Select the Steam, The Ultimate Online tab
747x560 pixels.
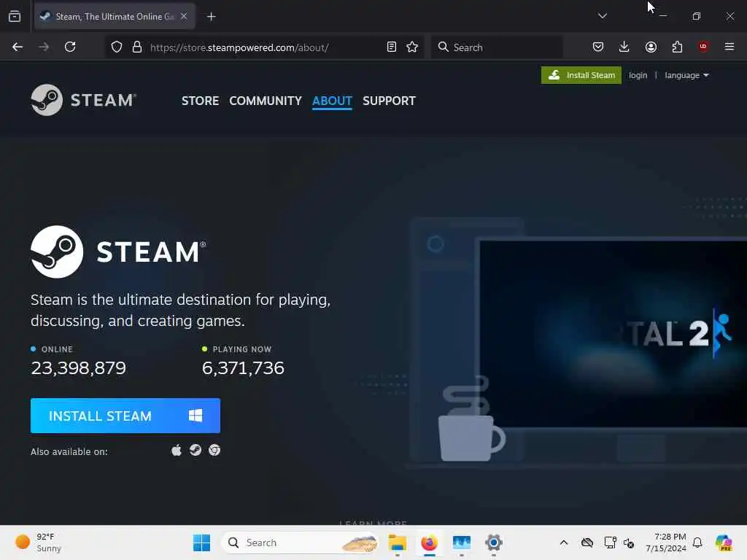click(x=115, y=17)
